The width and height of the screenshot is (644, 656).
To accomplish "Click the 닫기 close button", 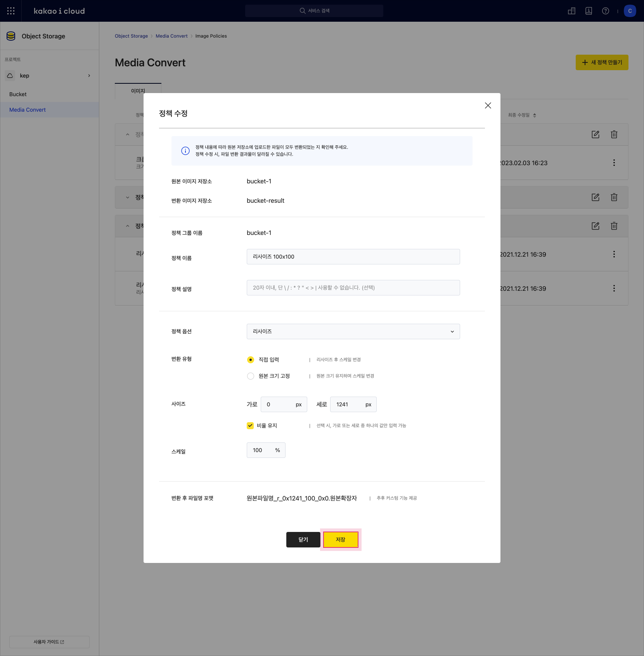I will [x=303, y=540].
